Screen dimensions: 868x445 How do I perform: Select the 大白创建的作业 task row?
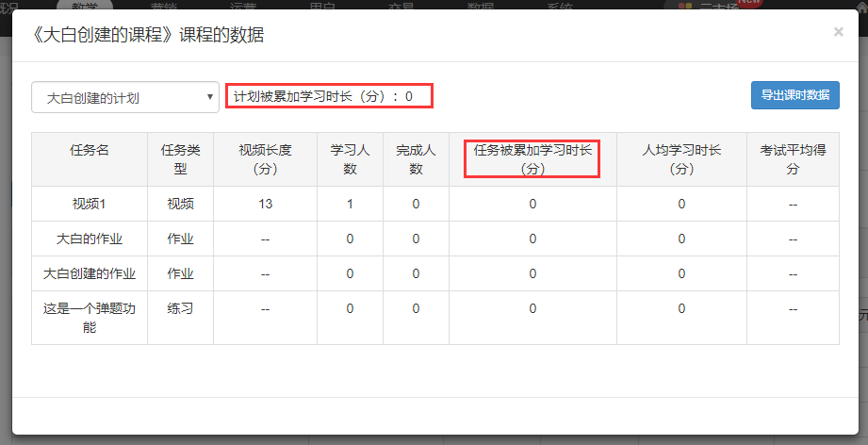tap(90, 273)
